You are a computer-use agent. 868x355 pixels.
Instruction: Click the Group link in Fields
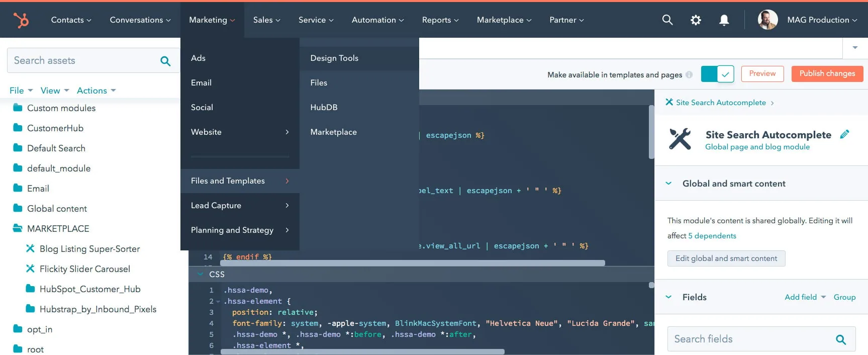click(844, 297)
